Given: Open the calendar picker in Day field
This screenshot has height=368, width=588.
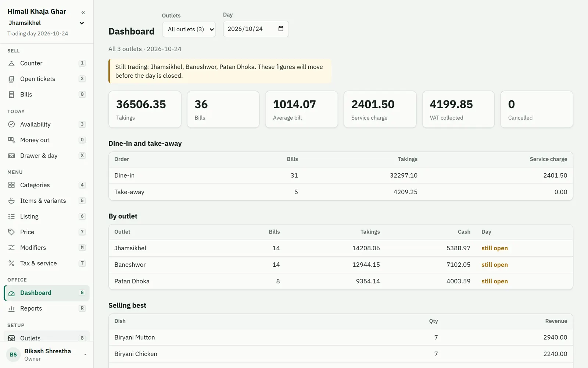Looking at the screenshot, I should click(281, 29).
